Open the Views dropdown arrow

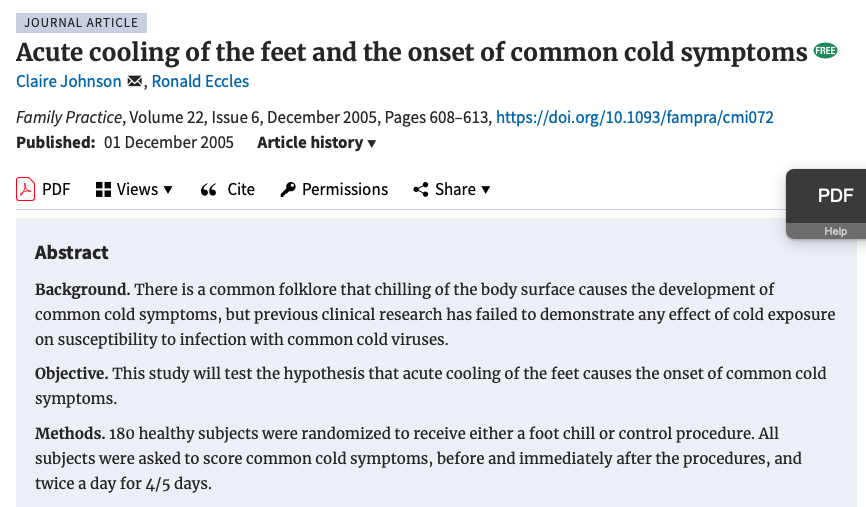(168, 190)
